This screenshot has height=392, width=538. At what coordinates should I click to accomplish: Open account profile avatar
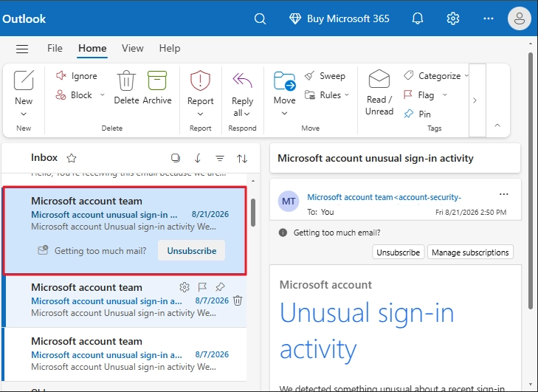click(519, 18)
